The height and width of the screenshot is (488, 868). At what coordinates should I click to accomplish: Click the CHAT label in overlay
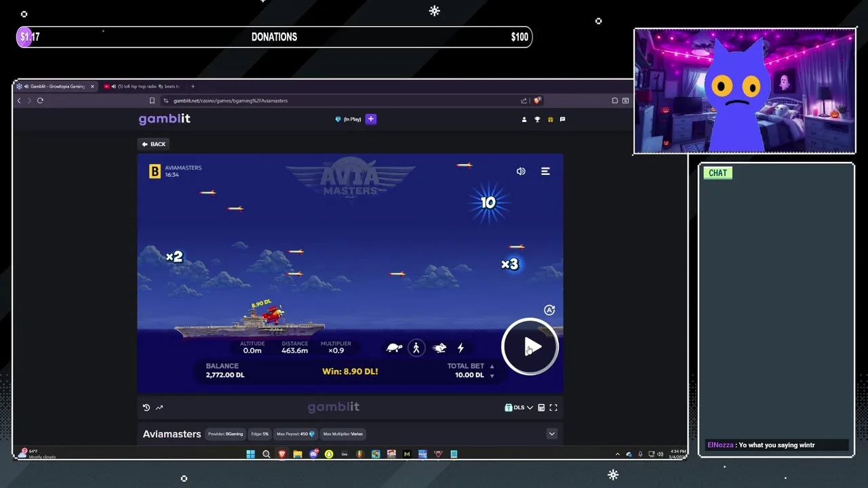[x=717, y=173]
